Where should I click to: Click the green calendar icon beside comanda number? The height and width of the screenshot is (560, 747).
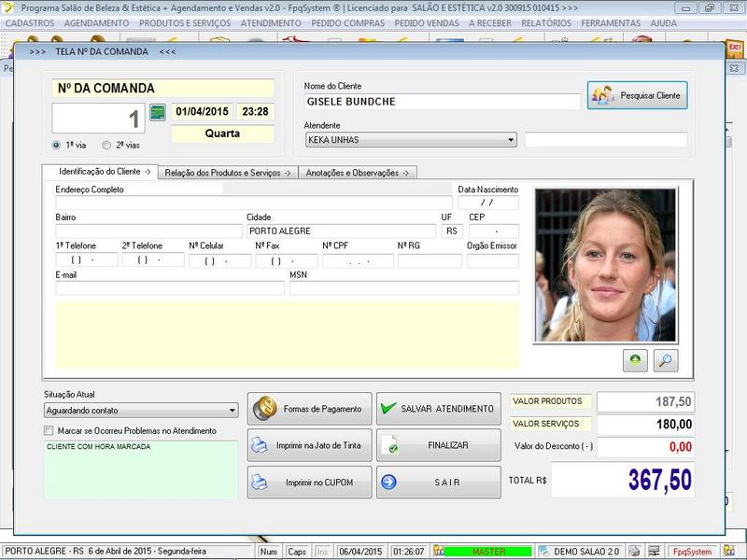click(x=157, y=113)
